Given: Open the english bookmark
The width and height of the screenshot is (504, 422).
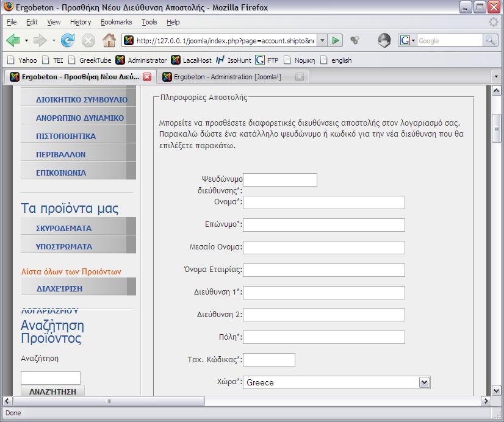Looking at the screenshot, I should 336,60.
